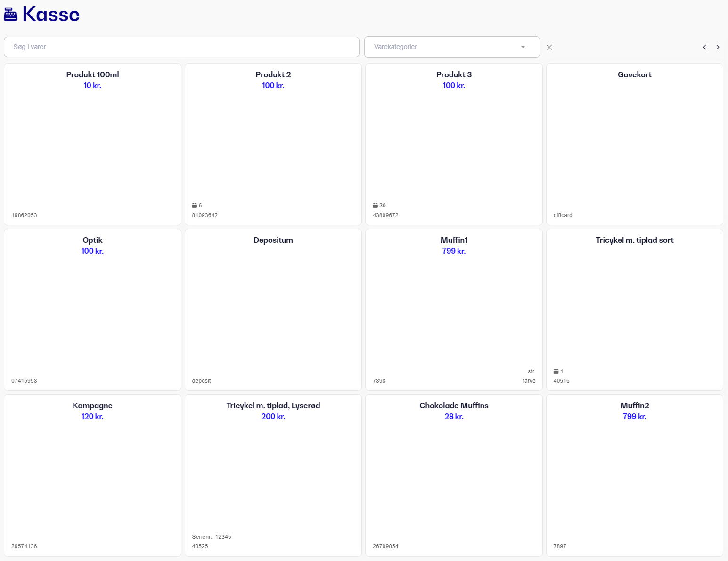
Task: Click code 7897 on Muffin2
Action: click(x=560, y=546)
